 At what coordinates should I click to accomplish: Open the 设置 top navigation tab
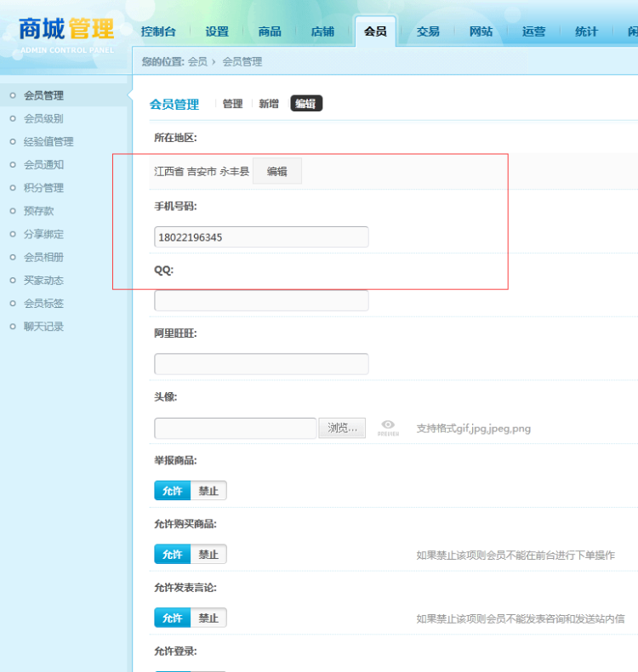coord(217,31)
